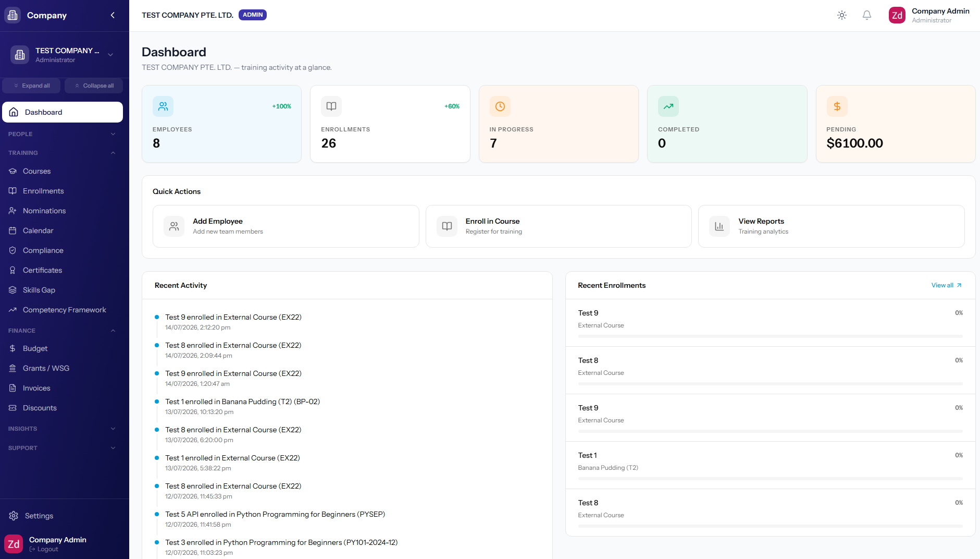The width and height of the screenshot is (980, 559).
Task: Open the notifications bell
Action: pyautogui.click(x=867, y=15)
